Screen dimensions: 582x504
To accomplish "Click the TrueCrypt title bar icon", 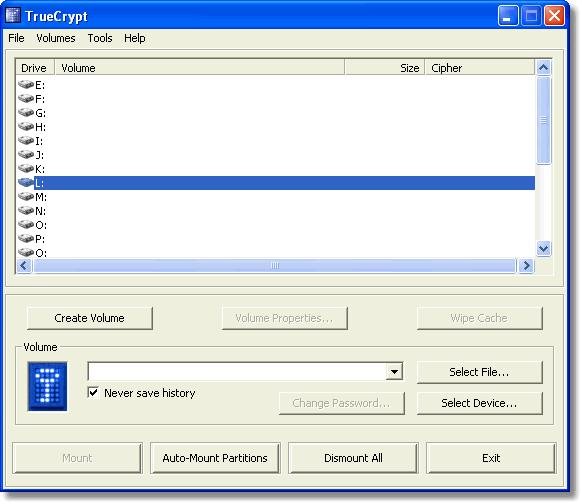I will coord(13,16).
